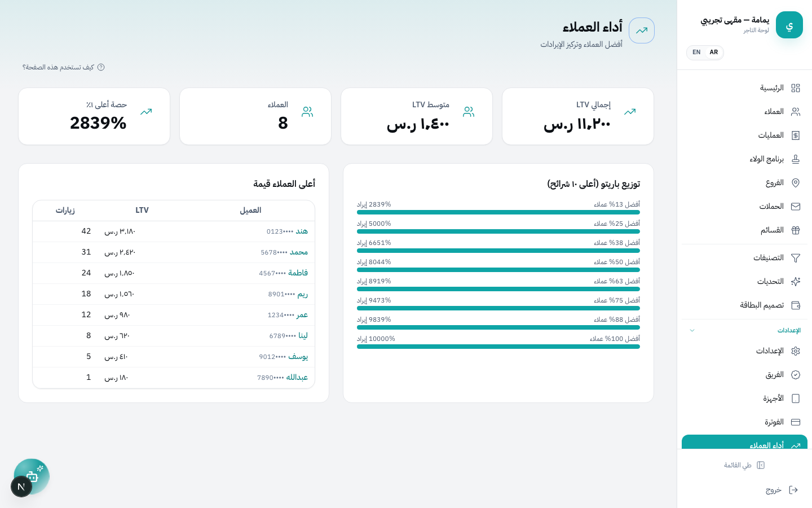Open الحملات menu item

pos(744,207)
